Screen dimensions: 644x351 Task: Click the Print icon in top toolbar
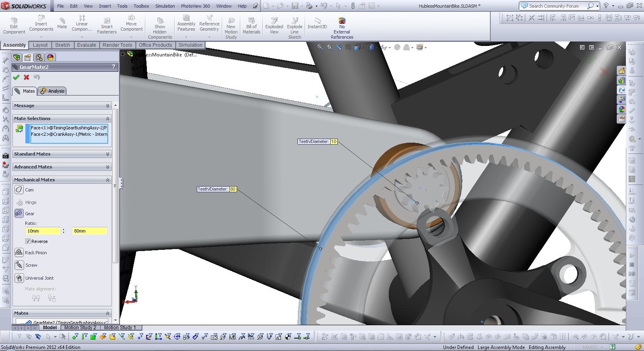[309, 6]
